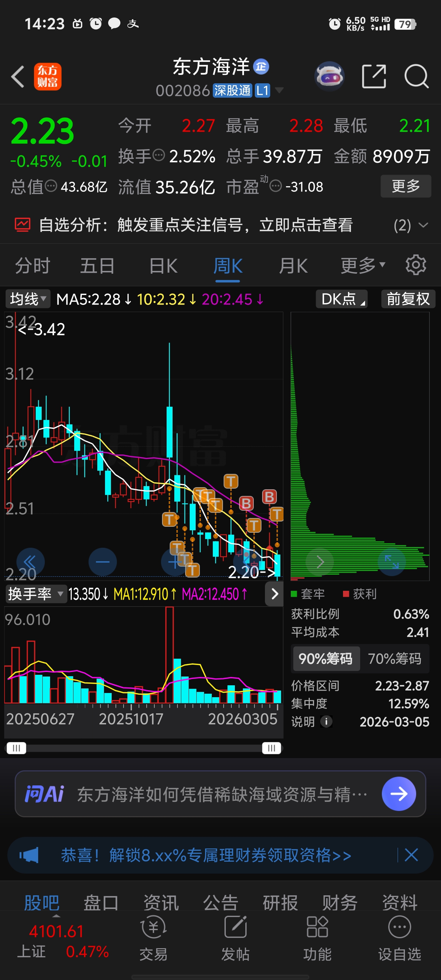
Task: Open 自选分析 signal message
Action: coord(196,225)
